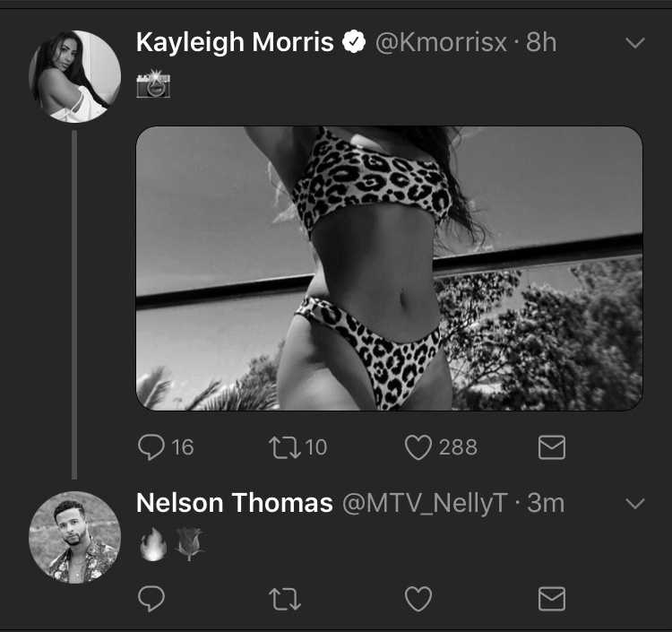Reply to Nelson Thomas's comment
The height and width of the screenshot is (632, 672).
151,599
